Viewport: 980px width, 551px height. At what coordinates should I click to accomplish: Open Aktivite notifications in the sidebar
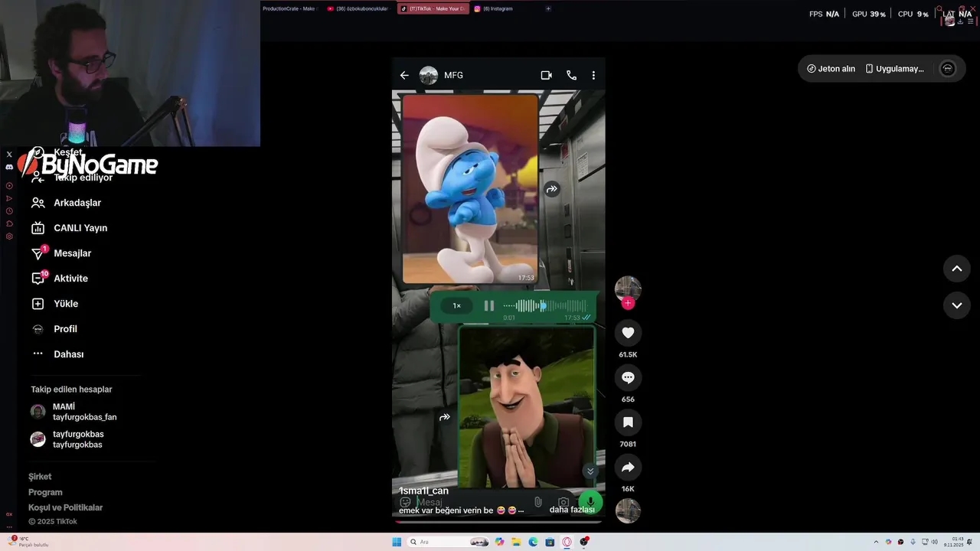point(70,279)
